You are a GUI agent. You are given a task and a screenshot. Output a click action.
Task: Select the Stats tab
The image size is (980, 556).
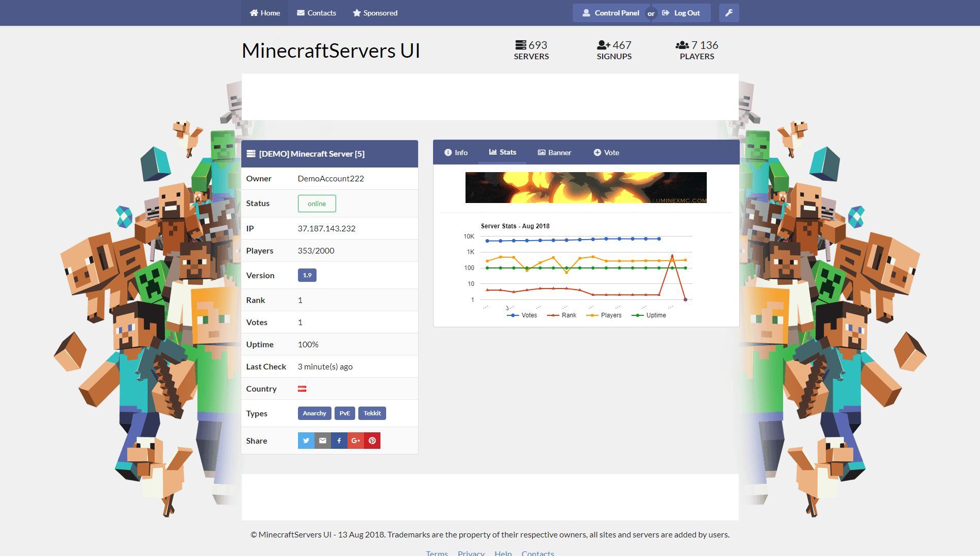503,152
